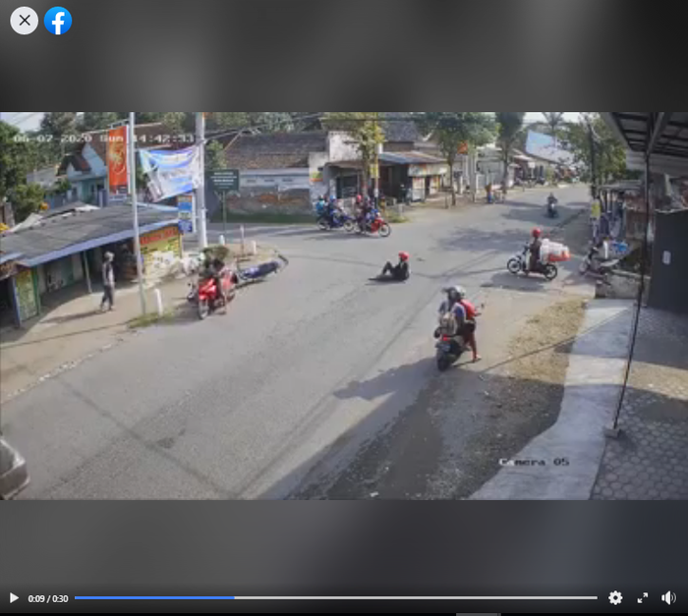Click the 0:09 / 0:30 time display
The width and height of the screenshot is (688, 616).
48,598
